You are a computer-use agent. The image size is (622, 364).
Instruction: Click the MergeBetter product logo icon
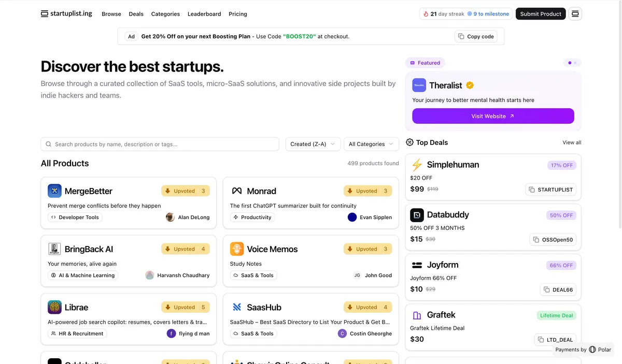coord(54,191)
